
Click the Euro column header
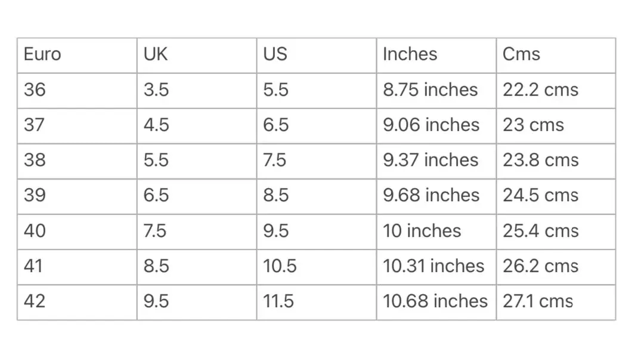click(x=77, y=55)
